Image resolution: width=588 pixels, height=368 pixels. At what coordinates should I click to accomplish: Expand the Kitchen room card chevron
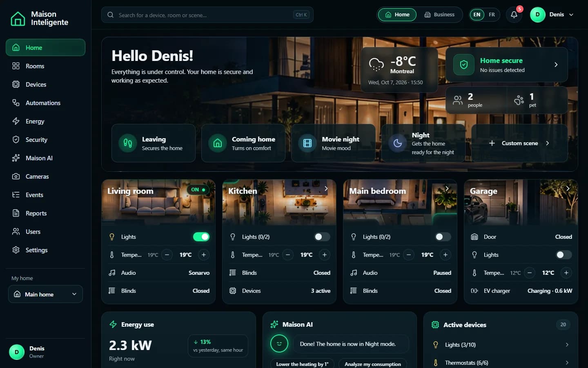tap(326, 188)
